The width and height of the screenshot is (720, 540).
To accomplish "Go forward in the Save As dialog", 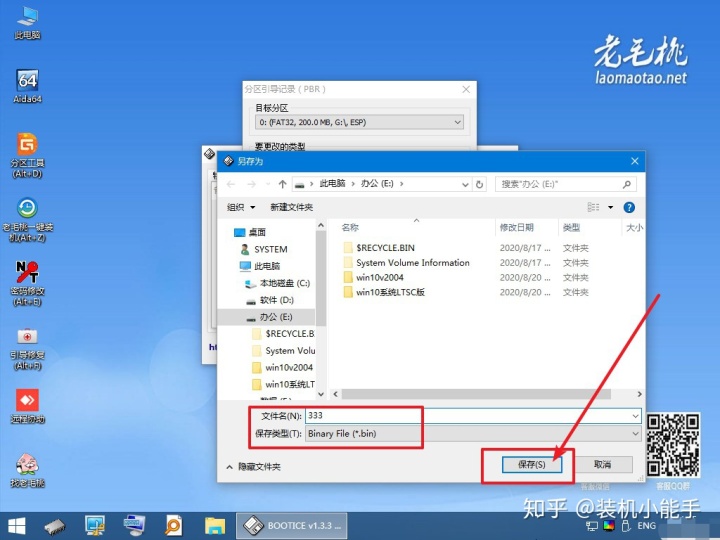I will coord(251,184).
